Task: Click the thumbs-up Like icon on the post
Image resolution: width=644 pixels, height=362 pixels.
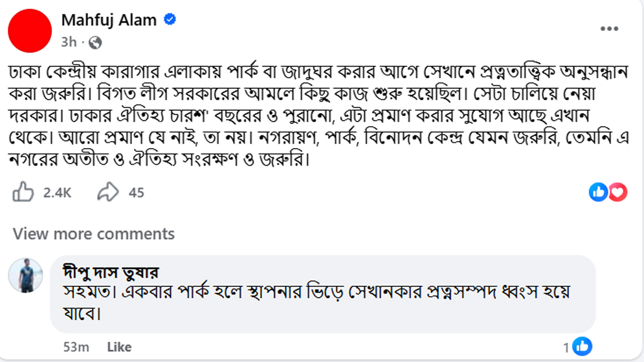Action: (x=23, y=192)
